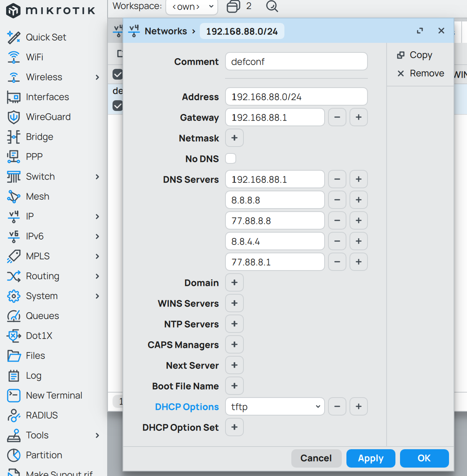Open the Log menu item
Viewport: 467px width, 476px height.
(x=34, y=376)
